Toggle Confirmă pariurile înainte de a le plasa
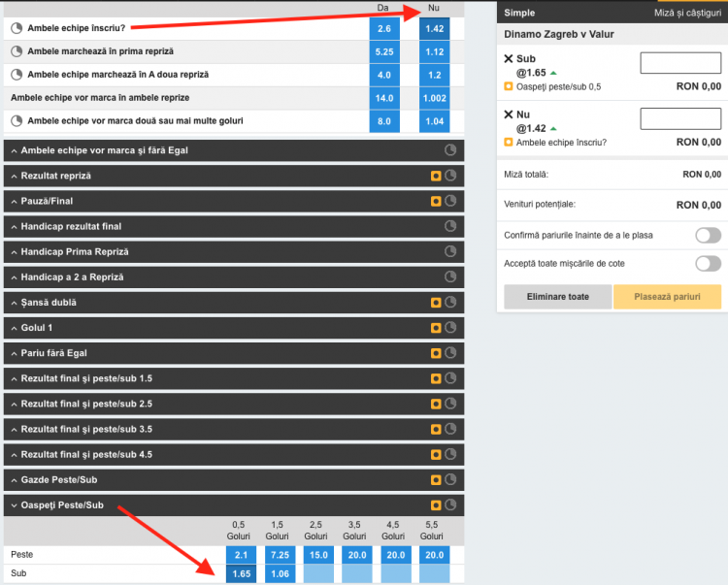Image resolution: width=728 pixels, height=585 pixels. [x=708, y=235]
